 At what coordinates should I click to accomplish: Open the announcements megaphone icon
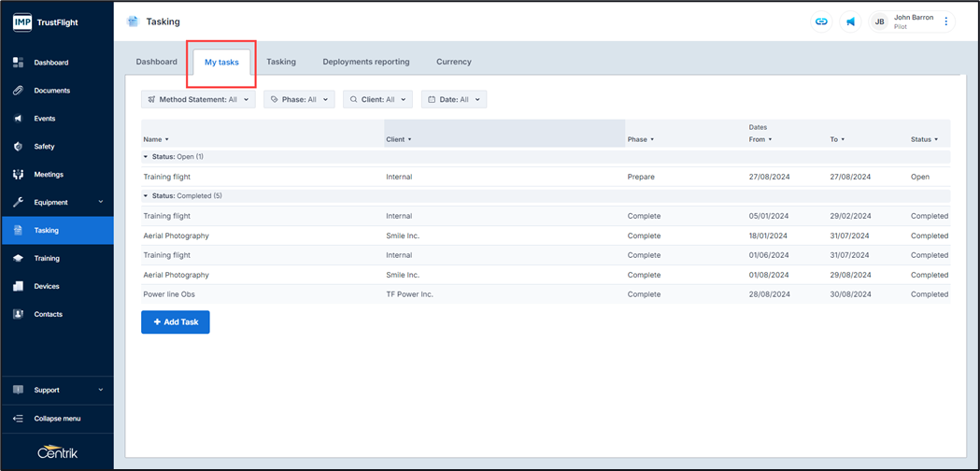tap(850, 21)
